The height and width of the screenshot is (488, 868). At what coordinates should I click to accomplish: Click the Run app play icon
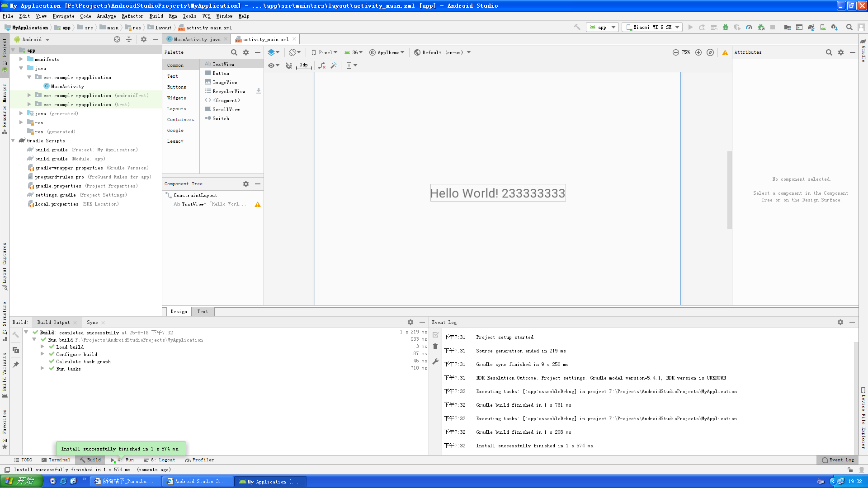690,27
